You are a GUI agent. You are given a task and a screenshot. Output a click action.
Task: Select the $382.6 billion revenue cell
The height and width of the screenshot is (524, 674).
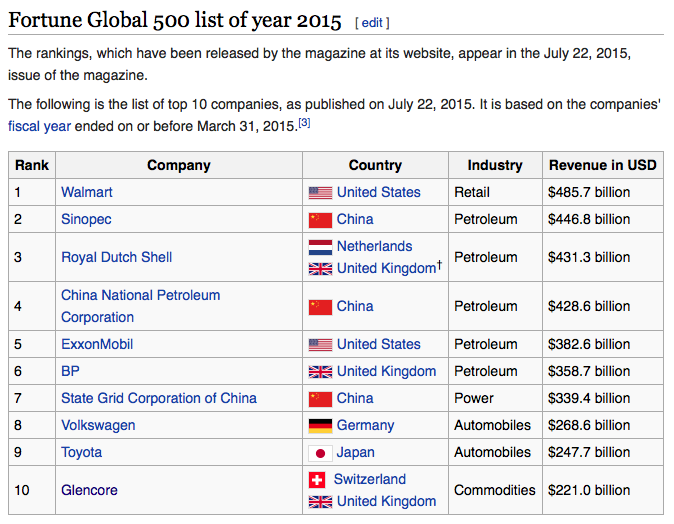pos(603,344)
